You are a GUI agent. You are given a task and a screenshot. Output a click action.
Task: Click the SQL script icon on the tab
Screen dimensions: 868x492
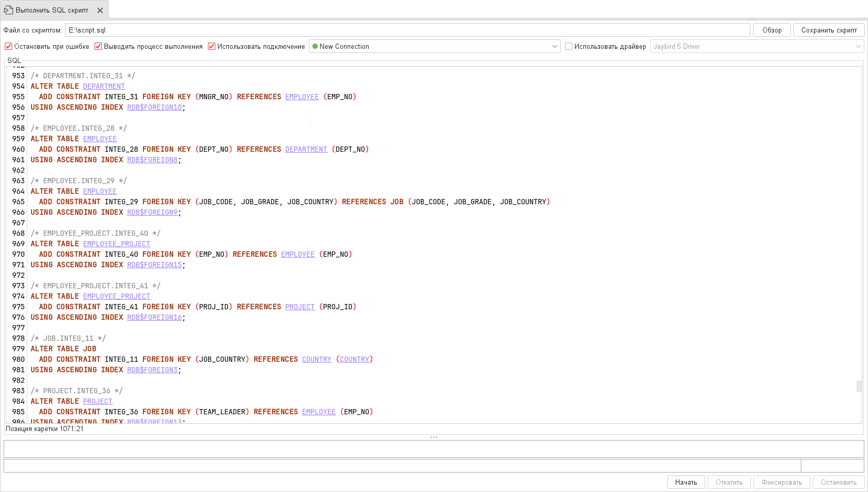(7, 9)
